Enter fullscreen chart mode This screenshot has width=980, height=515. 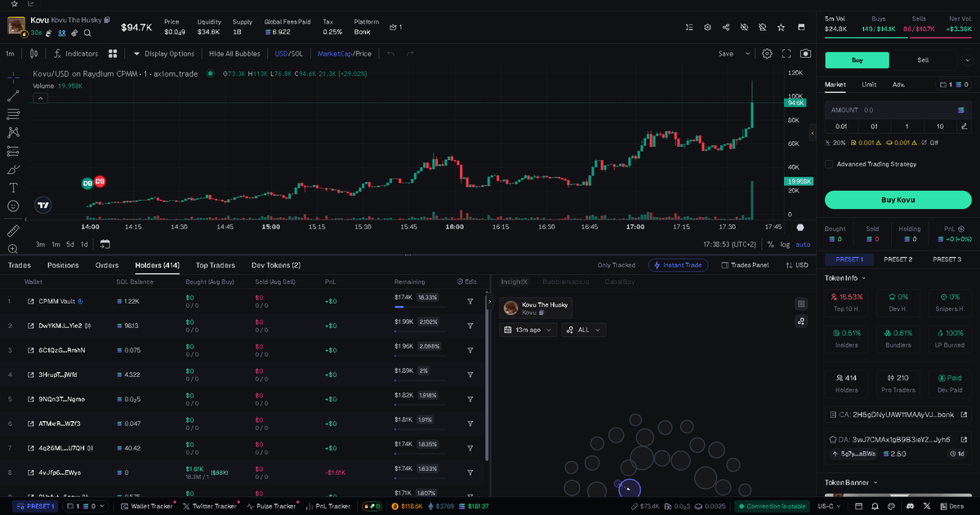click(x=786, y=54)
